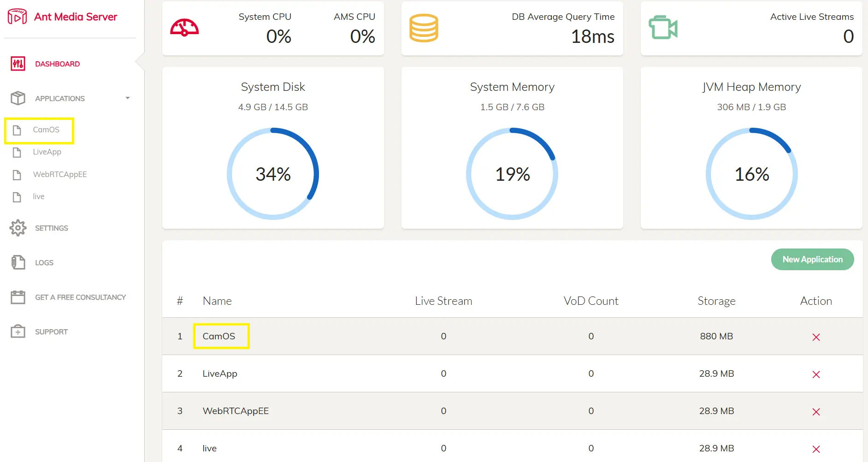Click the Active Live Streams camera icon
The height and width of the screenshot is (462, 868).
point(663,28)
